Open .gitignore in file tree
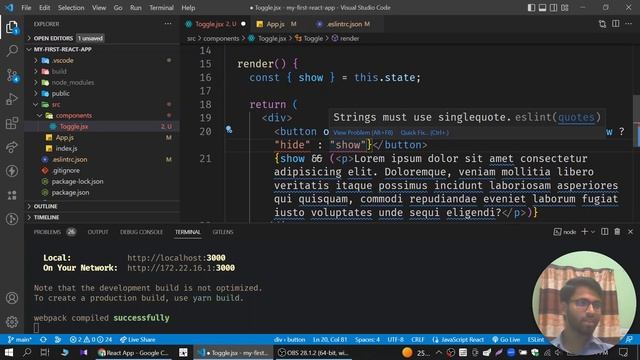 66,170
